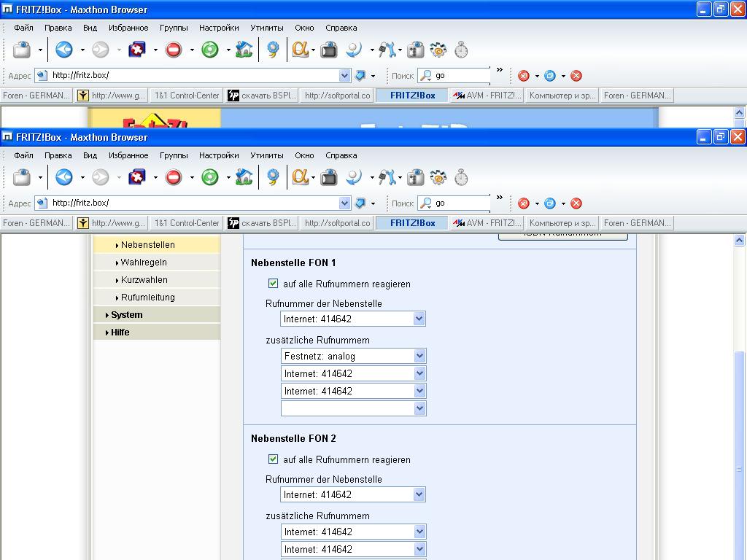This screenshot has height=560, width=747.
Task: Click the stopwatch icon in background window toolbar
Action: point(461,50)
